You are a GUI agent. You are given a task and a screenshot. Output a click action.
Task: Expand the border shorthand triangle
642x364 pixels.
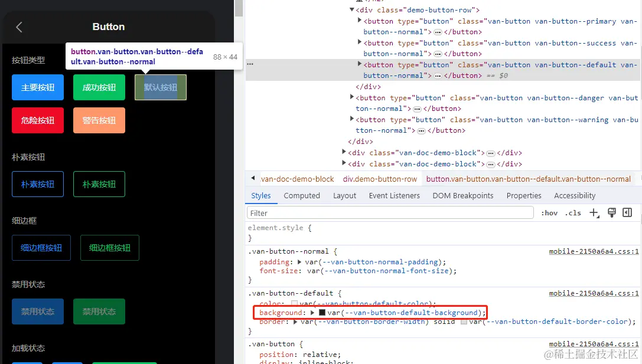(295, 322)
